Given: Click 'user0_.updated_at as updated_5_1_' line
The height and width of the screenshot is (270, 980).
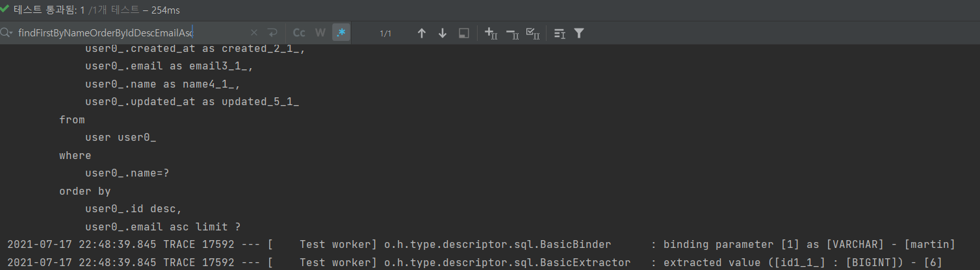Looking at the screenshot, I should 192,102.
